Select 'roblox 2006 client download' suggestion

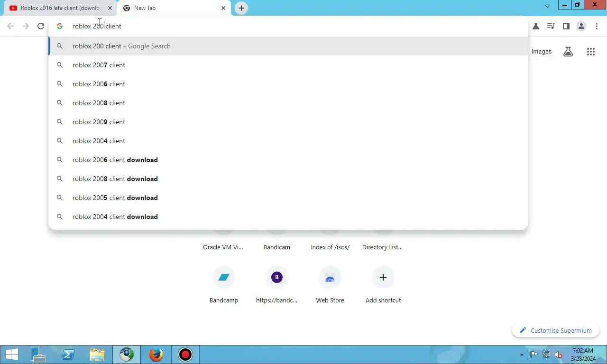tap(288, 160)
